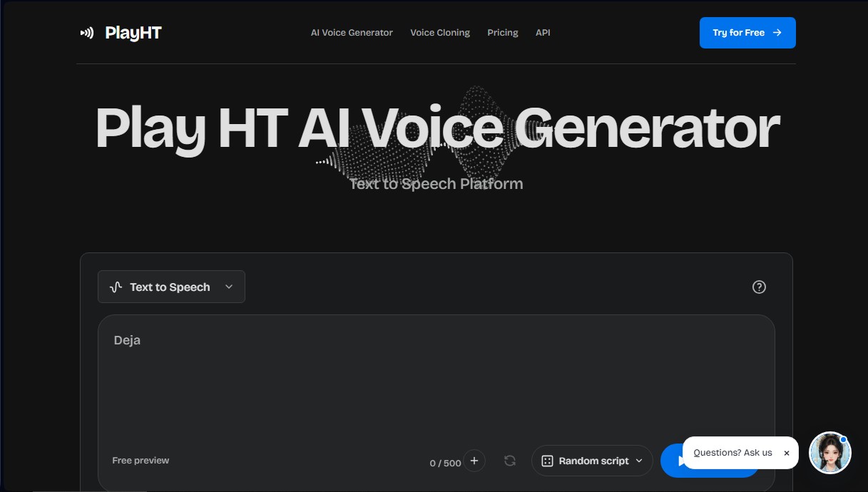Screen dimensions: 868x492
Task: Close the Questions? Ask us popup
Action: coord(787,453)
